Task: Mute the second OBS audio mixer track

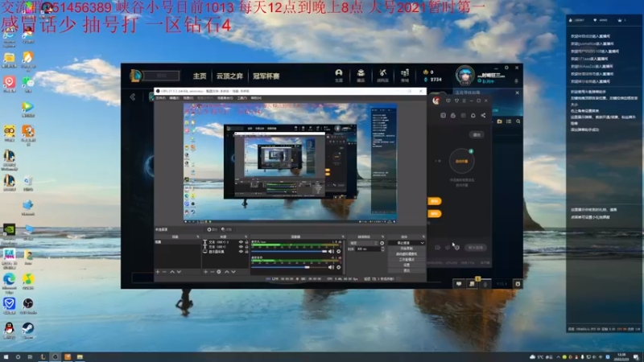Action: tap(331, 267)
